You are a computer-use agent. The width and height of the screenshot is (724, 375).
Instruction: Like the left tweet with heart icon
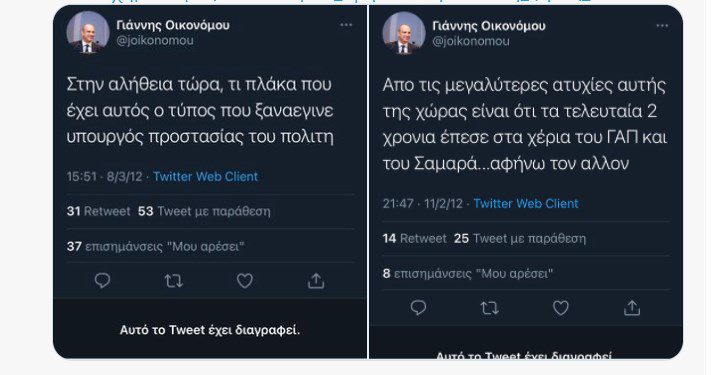pyautogui.click(x=245, y=281)
